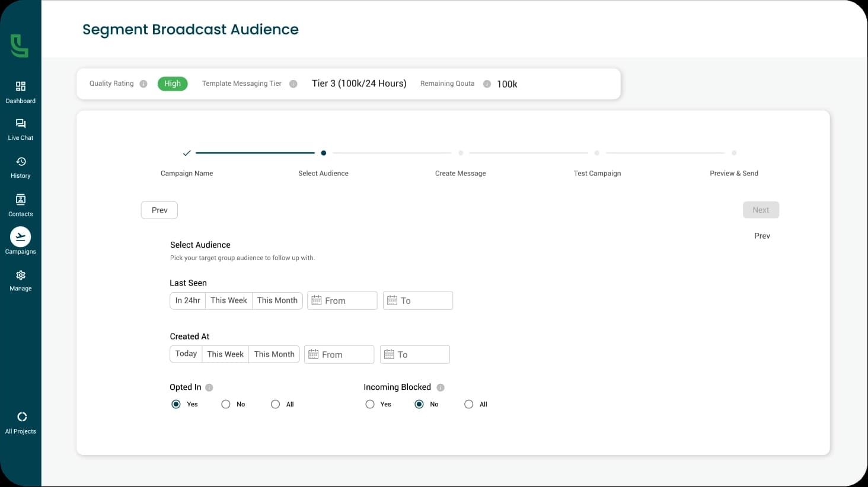Select Opted In No option
The width and height of the screenshot is (868, 487).
[x=226, y=404]
